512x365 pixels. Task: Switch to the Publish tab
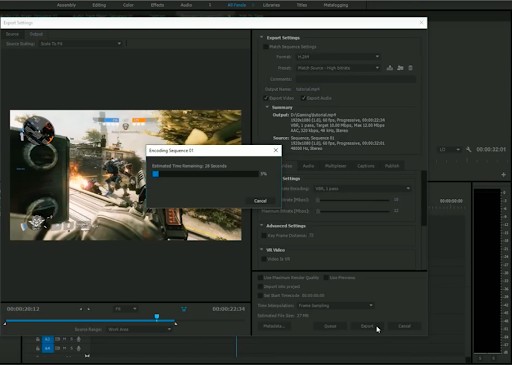[392, 166]
